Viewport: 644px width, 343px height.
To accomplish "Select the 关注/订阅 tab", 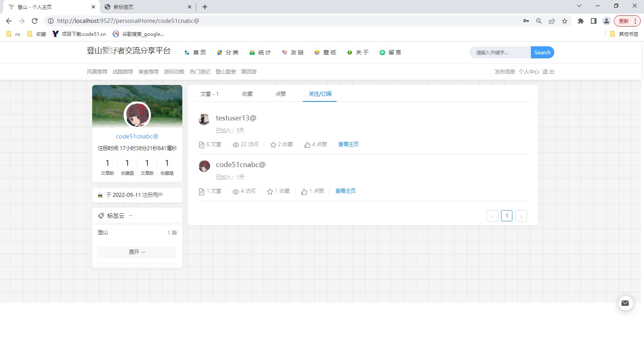I will click(320, 94).
